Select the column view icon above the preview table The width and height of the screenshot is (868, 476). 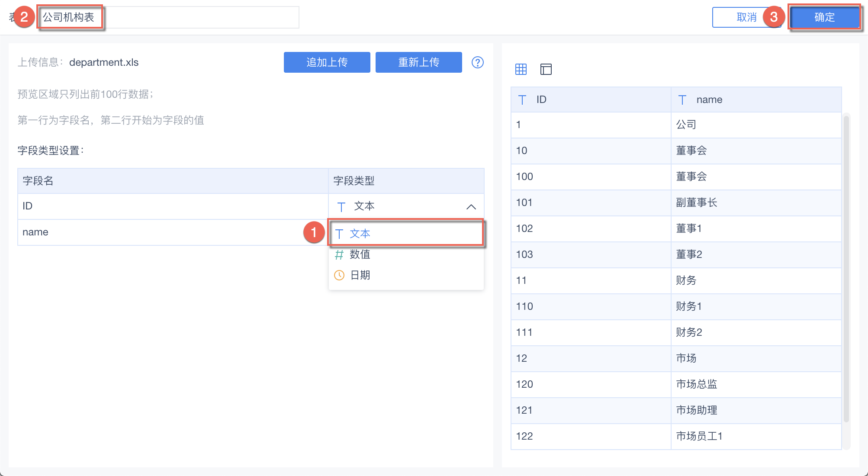tap(546, 69)
